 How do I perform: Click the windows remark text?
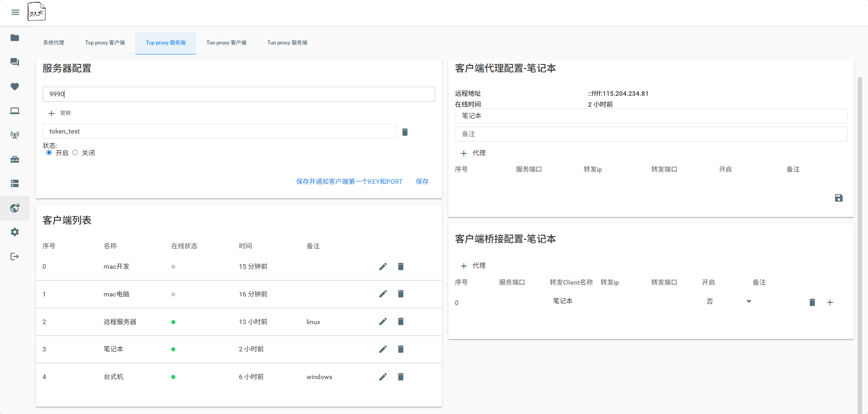(319, 377)
